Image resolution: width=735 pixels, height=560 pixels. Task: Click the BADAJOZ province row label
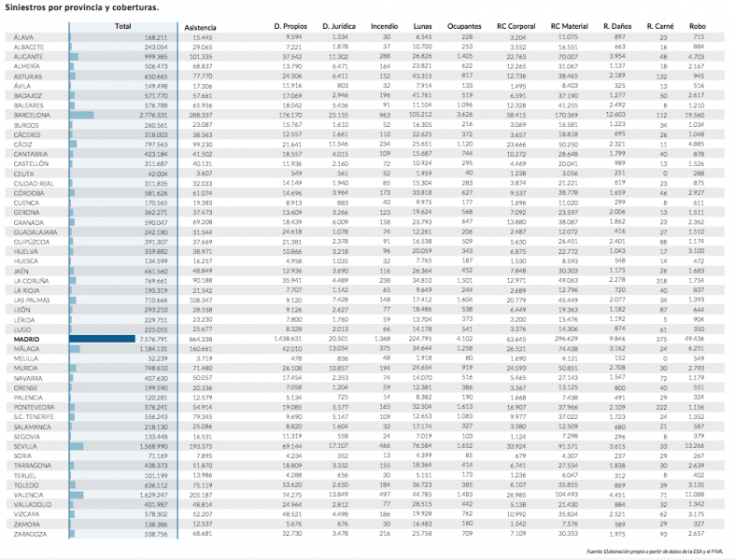28,95
